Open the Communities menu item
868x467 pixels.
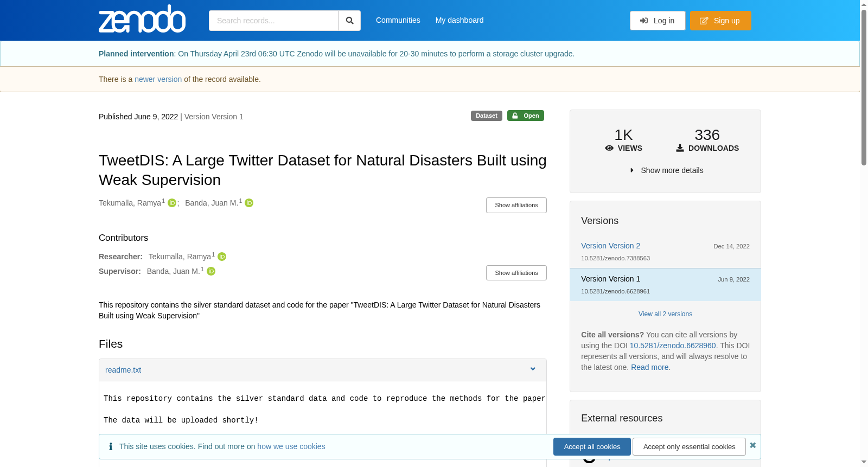(398, 20)
